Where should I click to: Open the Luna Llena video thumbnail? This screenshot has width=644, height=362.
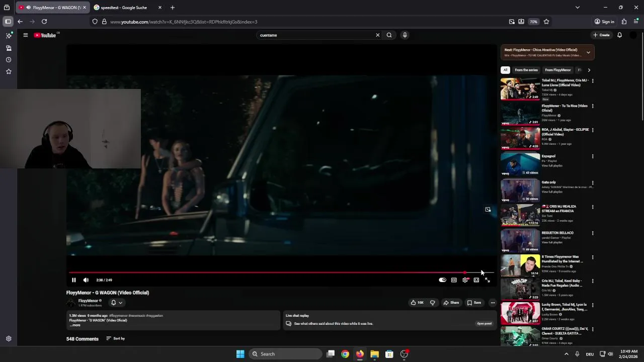520,89
